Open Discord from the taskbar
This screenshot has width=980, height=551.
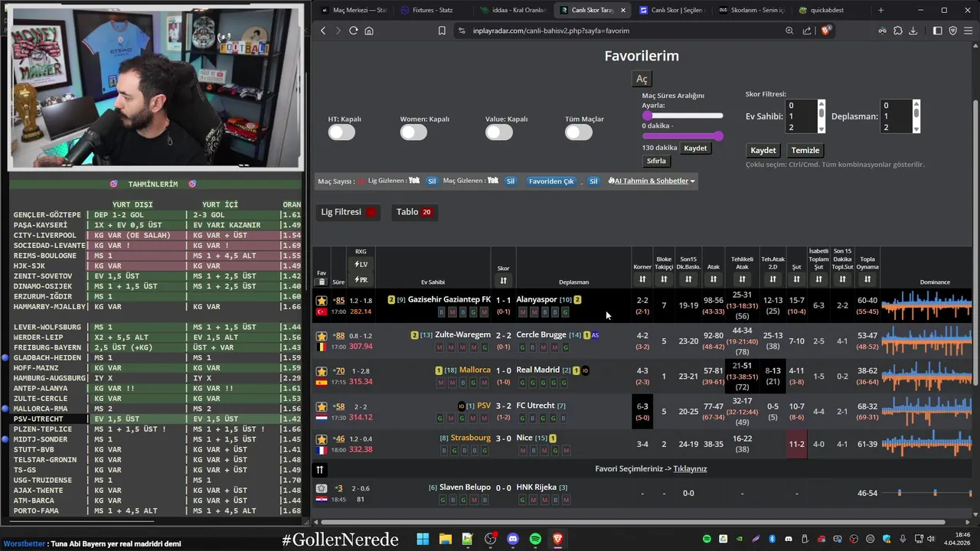512,539
